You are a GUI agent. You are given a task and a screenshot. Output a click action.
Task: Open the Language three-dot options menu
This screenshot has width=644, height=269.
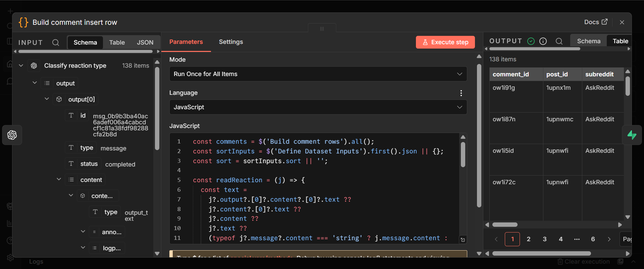[461, 93]
